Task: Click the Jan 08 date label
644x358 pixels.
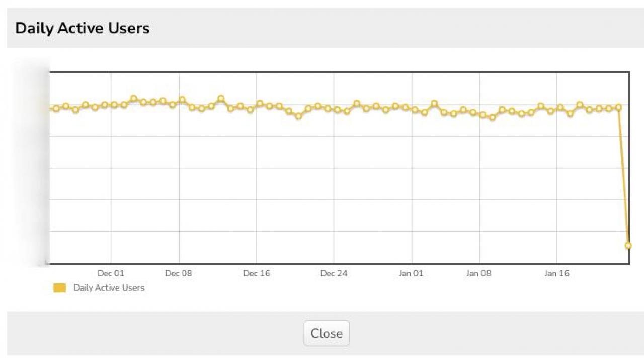Action: pos(479,273)
